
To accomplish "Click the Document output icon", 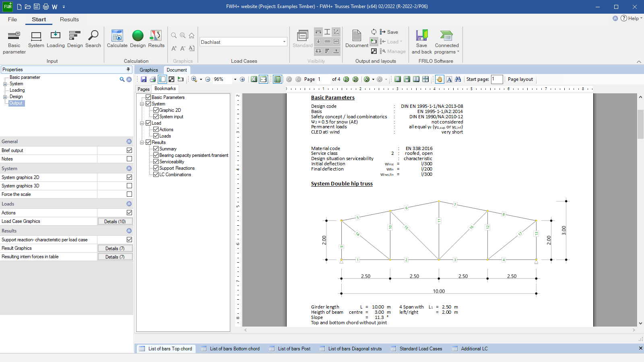I will [357, 39].
